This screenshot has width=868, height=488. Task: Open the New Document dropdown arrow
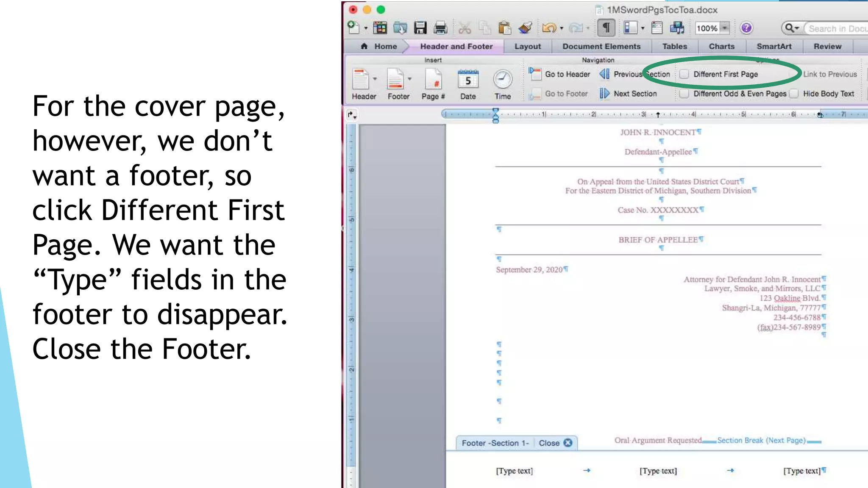pos(366,29)
